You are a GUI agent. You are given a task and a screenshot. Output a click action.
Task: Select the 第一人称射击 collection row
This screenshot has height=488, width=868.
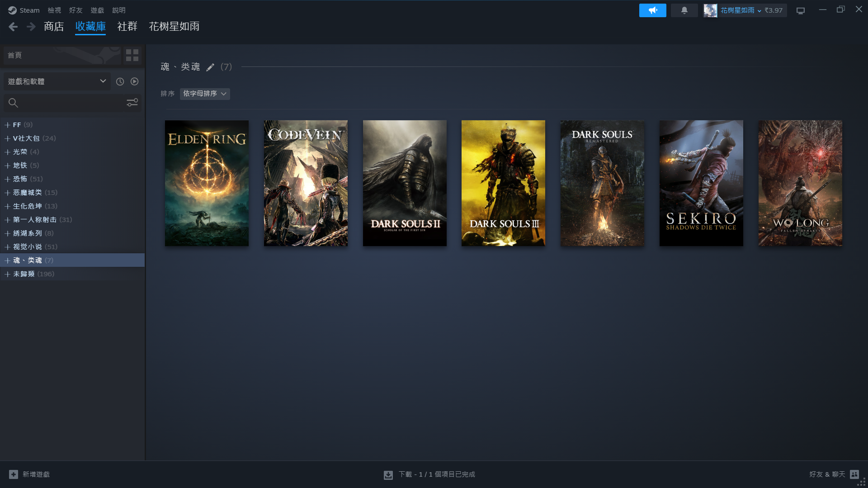(72, 220)
